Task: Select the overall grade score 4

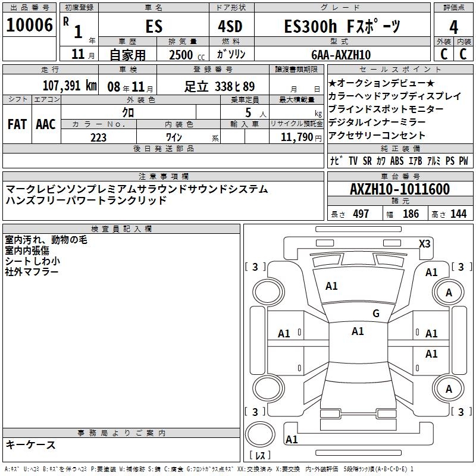Action: tap(453, 27)
